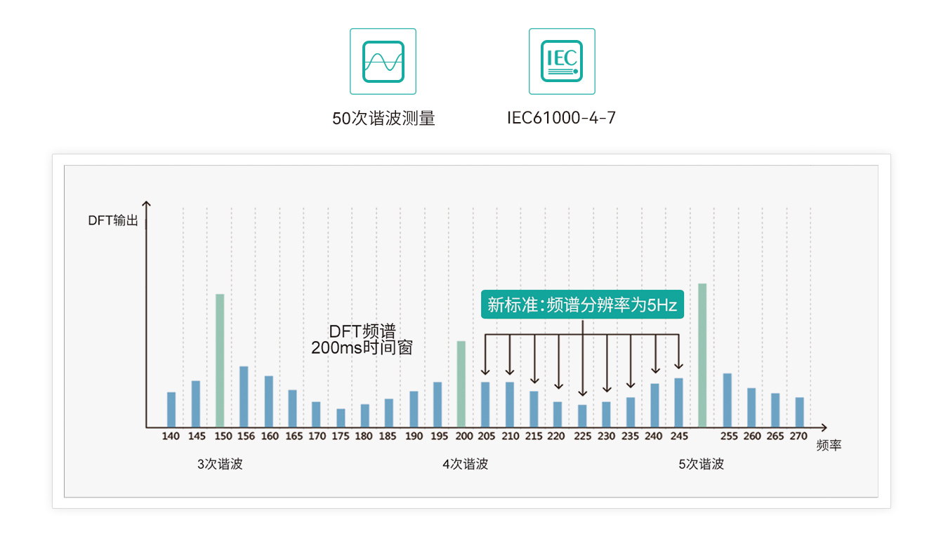Click the blue bar at 245 Hz
941x560 pixels.
coord(678,402)
